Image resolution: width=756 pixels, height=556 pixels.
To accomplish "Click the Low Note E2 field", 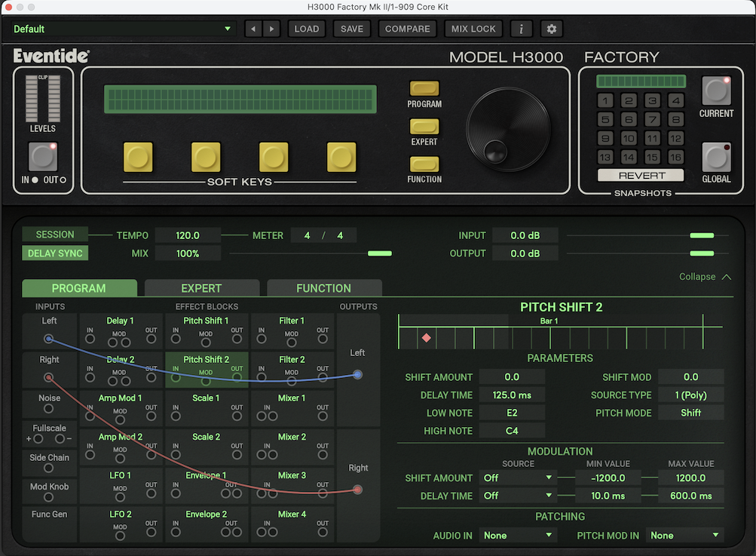I will coord(512,413).
